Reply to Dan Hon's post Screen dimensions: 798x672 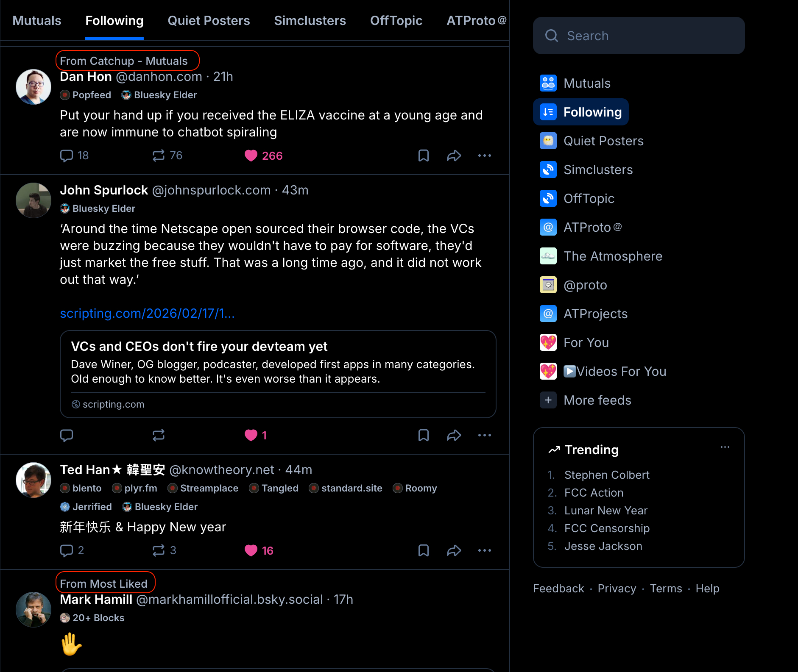[67, 156]
